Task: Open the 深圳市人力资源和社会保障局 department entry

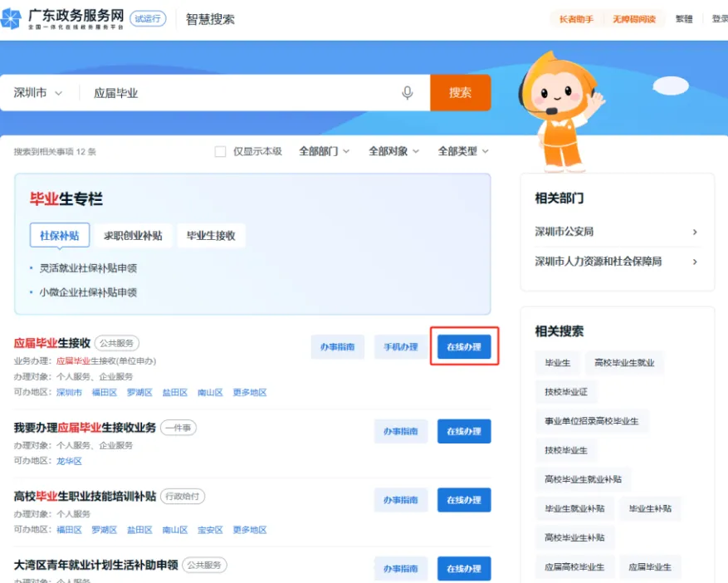Action: pos(617,262)
